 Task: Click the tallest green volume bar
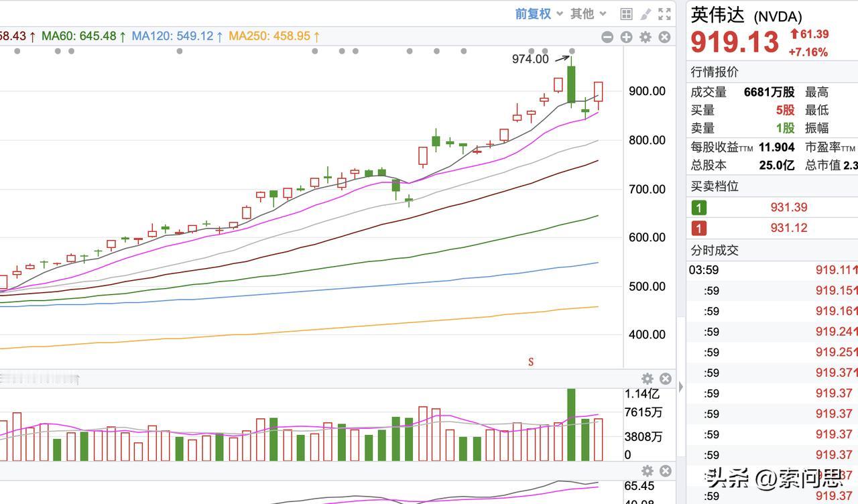tap(571, 424)
